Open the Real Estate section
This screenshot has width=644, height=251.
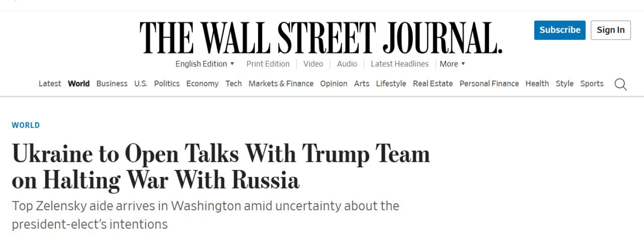coord(433,83)
